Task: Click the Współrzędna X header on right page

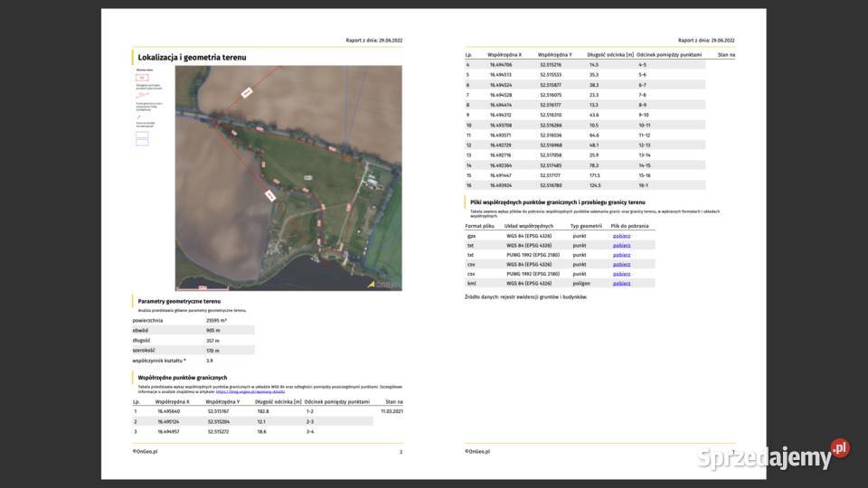Action: (505, 54)
